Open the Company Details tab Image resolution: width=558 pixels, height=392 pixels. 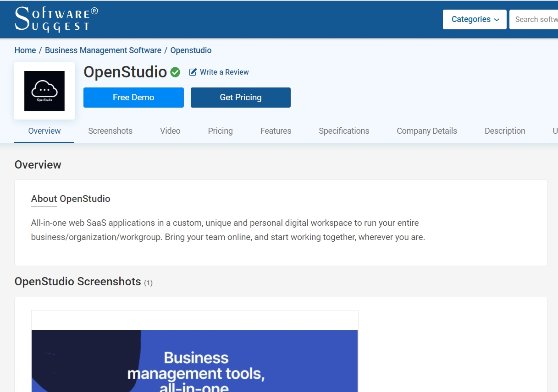tap(427, 131)
